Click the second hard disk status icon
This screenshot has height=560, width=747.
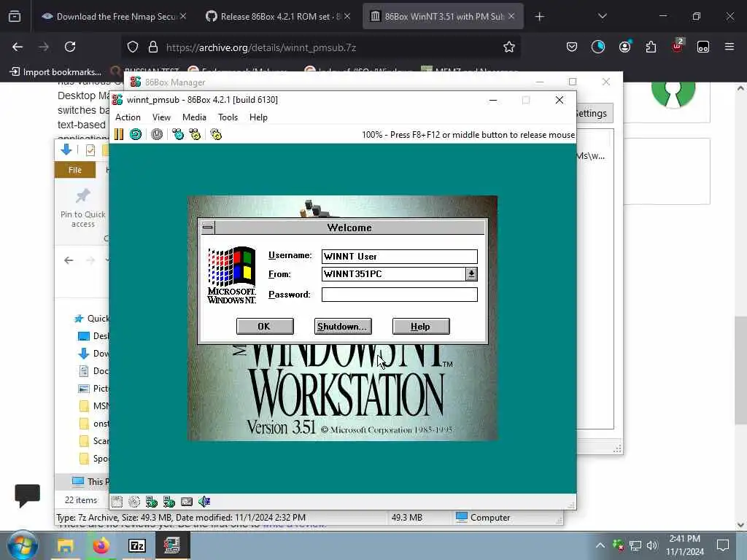169,502
